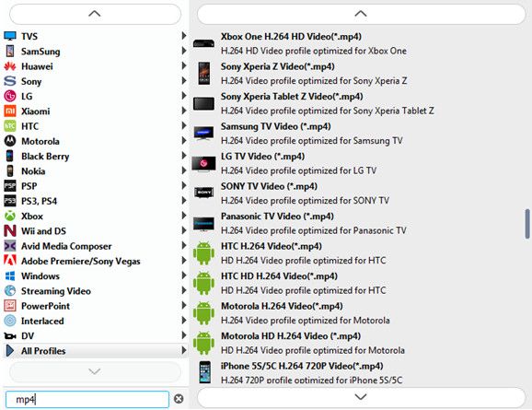This screenshot has height=410, width=532.
Task: Click the Huawei logo icon
Action: [x=10, y=66]
